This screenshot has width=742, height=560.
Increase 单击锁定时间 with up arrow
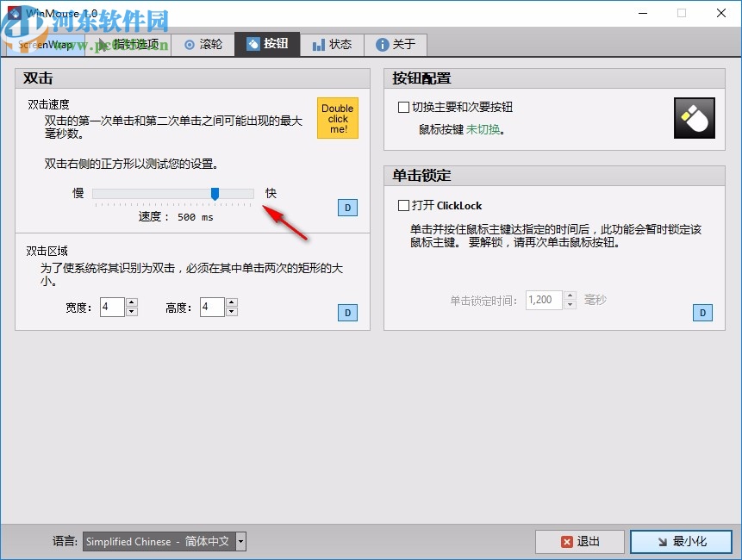click(571, 296)
